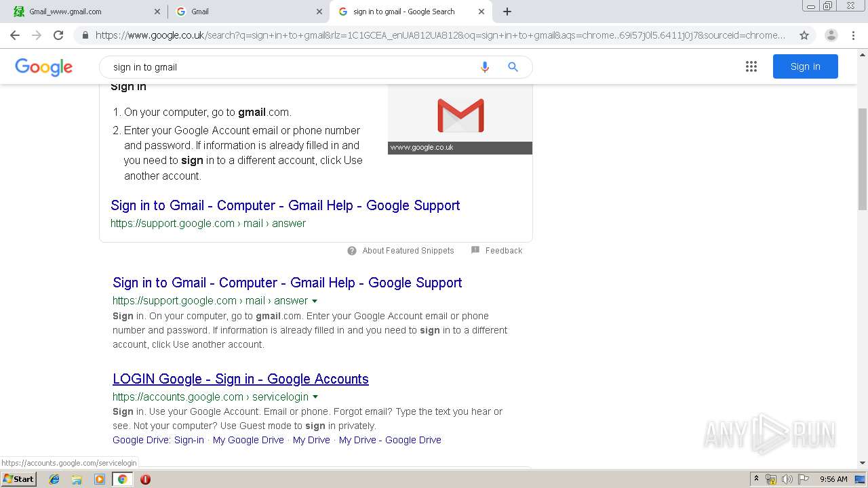
Task: Open My Google Drive sitelink
Action: click(248, 440)
